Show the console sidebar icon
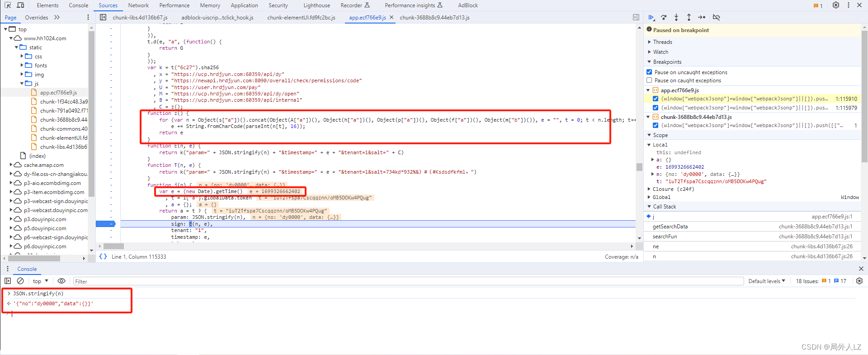Image resolution: width=868 pixels, height=355 pixels. click(x=8, y=281)
